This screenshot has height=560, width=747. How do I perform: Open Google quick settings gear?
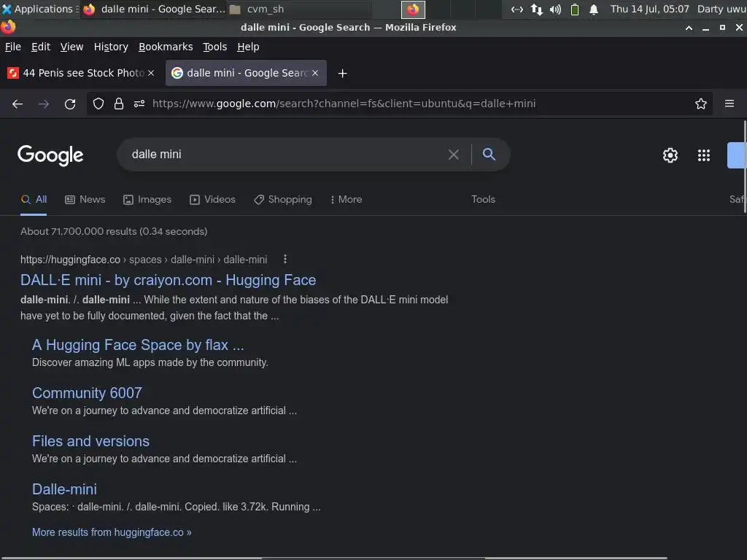[x=670, y=155]
